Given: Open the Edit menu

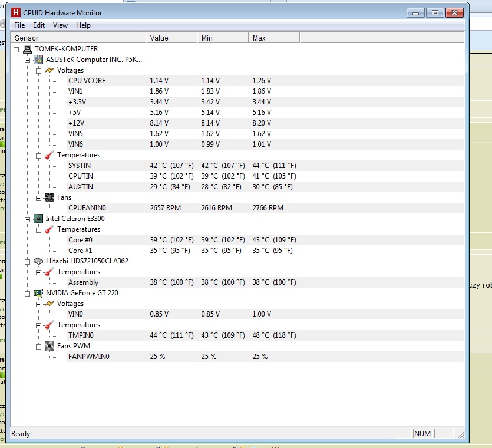Looking at the screenshot, I should pos(39,25).
